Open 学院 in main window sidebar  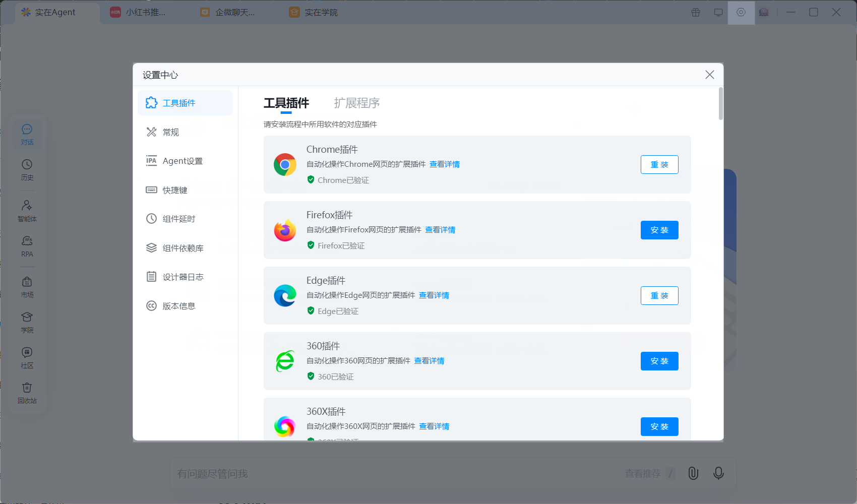pyautogui.click(x=27, y=323)
